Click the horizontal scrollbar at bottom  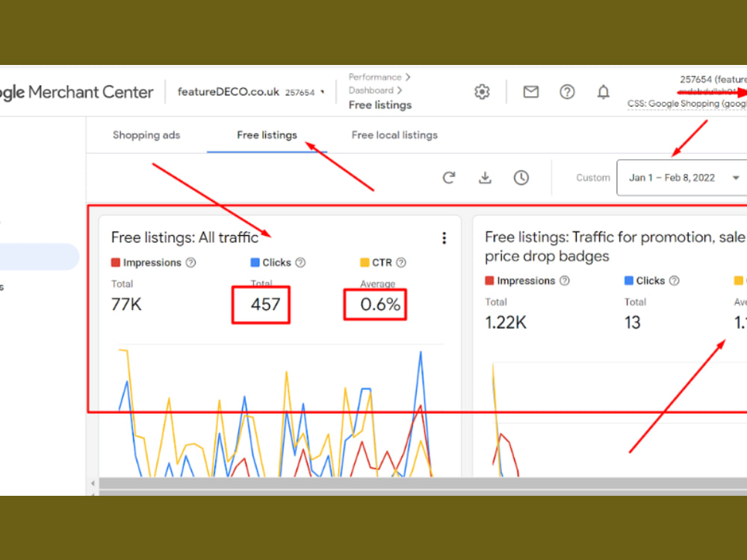click(x=423, y=483)
